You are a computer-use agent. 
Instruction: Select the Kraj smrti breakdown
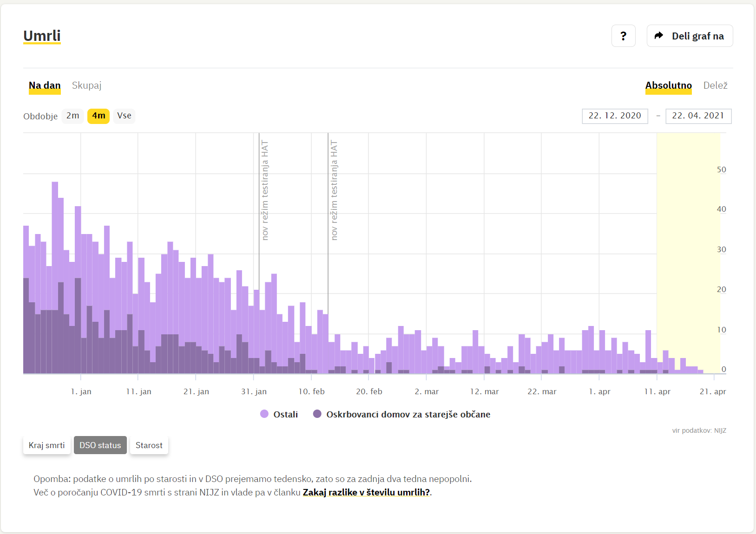point(47,445)
